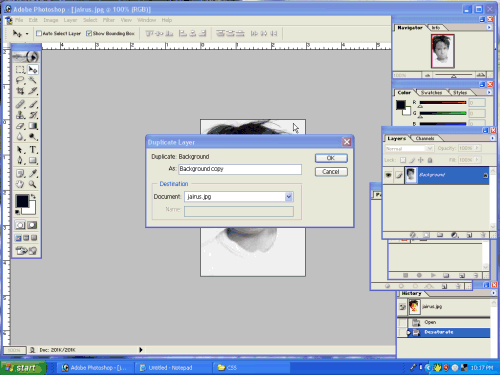Viewport: 500px width, 375px height.
Task: Open the Filter menu
Action: pyautogui.click(x=109, y=20)
